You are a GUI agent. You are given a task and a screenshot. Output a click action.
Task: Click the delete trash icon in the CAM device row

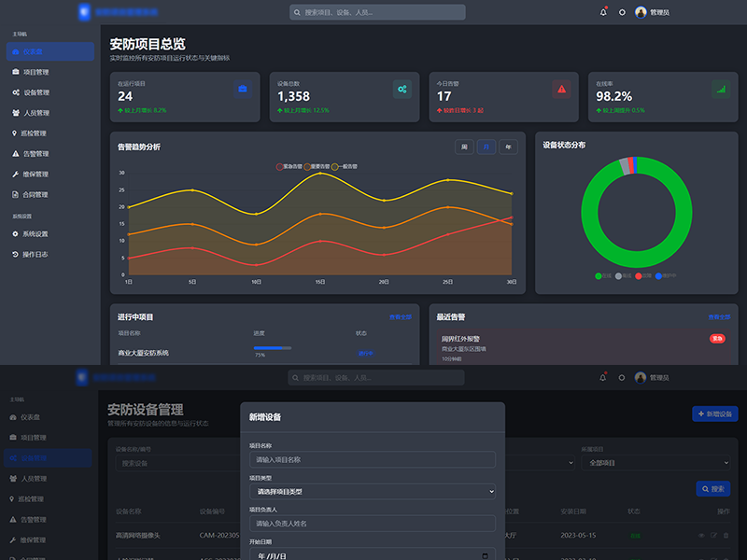click(726, 535)
